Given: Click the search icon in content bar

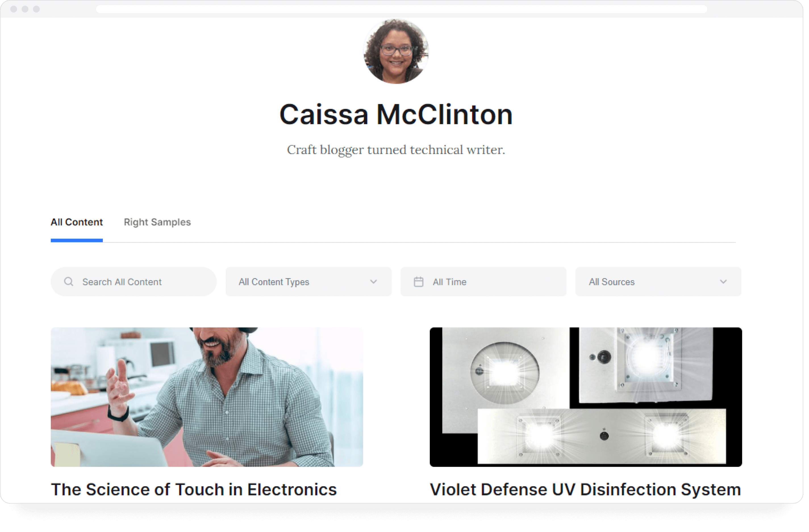Looking at the screenshot, I should [x=69, y=282].
